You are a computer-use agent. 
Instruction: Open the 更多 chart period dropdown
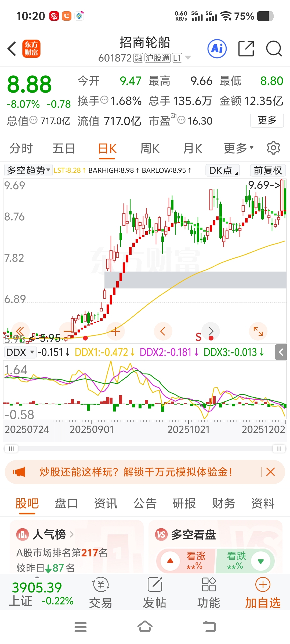pos(238,148)
